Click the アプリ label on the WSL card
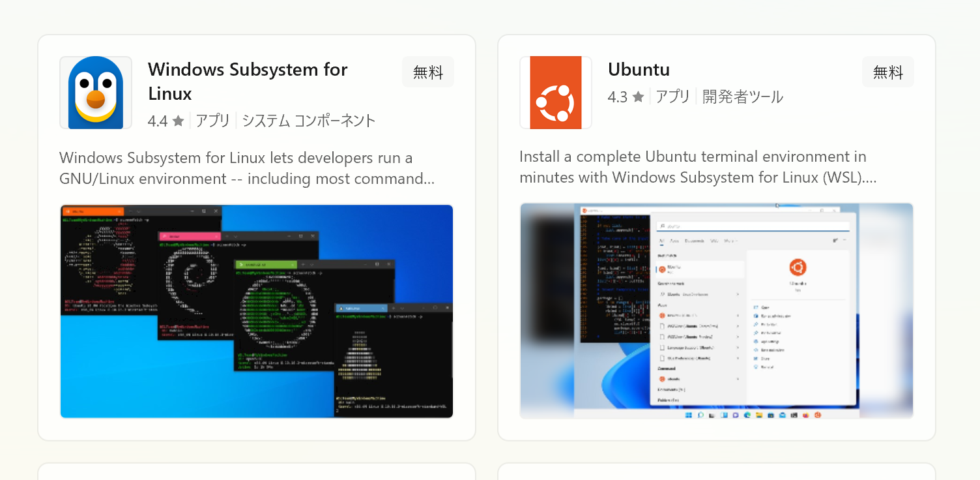 pos(212,121)
